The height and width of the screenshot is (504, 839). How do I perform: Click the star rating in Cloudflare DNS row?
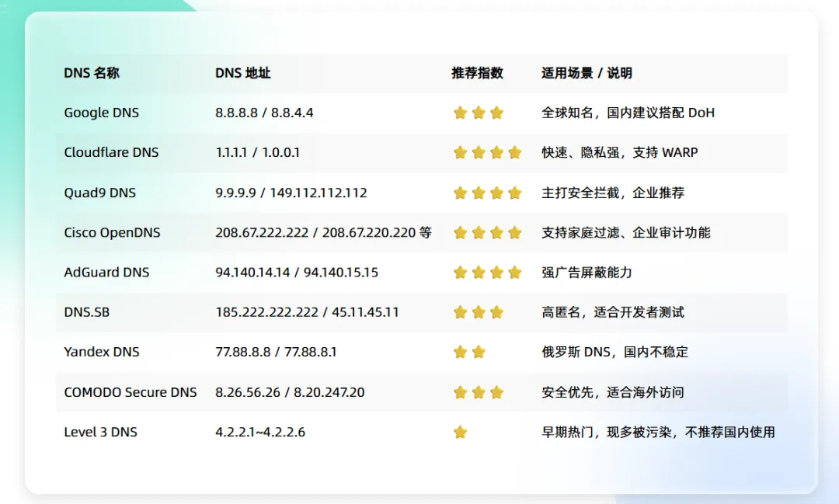click(487, 152)
